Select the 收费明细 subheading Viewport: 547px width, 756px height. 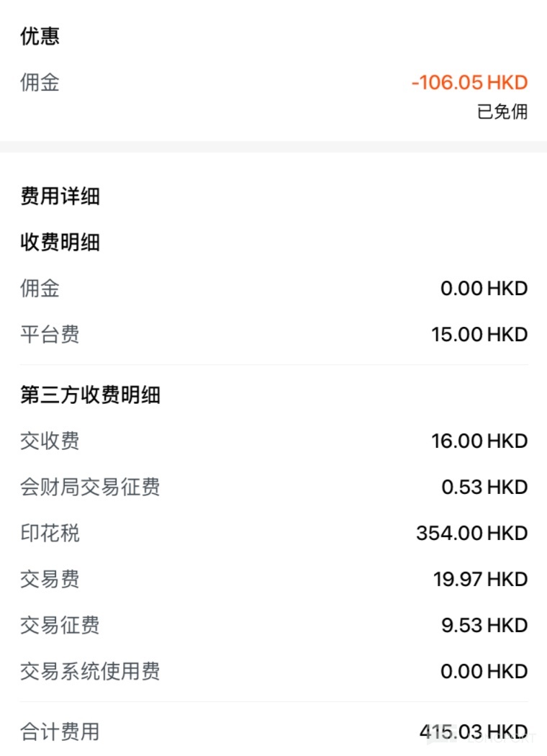pyautogui.click(x=60, y=243)
